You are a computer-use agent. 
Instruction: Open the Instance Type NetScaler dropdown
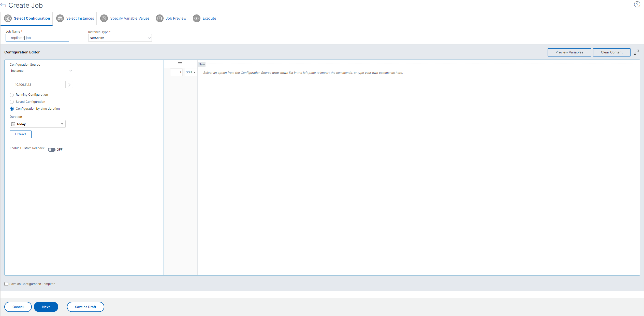[x=120, y=38]
